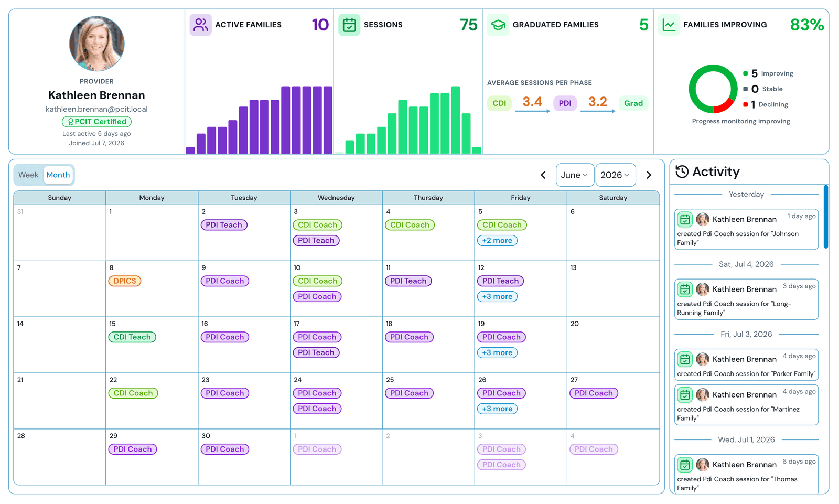Open the 2026 year dropdown
This screenshot has width=839, height=504.
coord(616,175)
